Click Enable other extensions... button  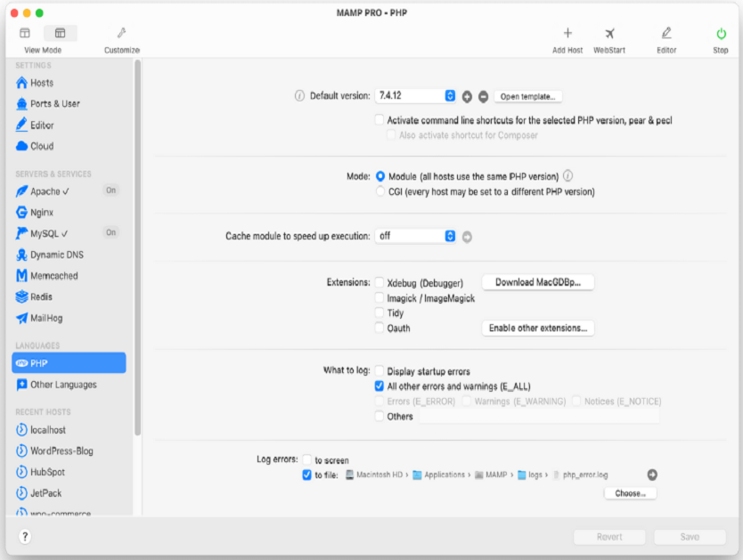tap(538, 328)
